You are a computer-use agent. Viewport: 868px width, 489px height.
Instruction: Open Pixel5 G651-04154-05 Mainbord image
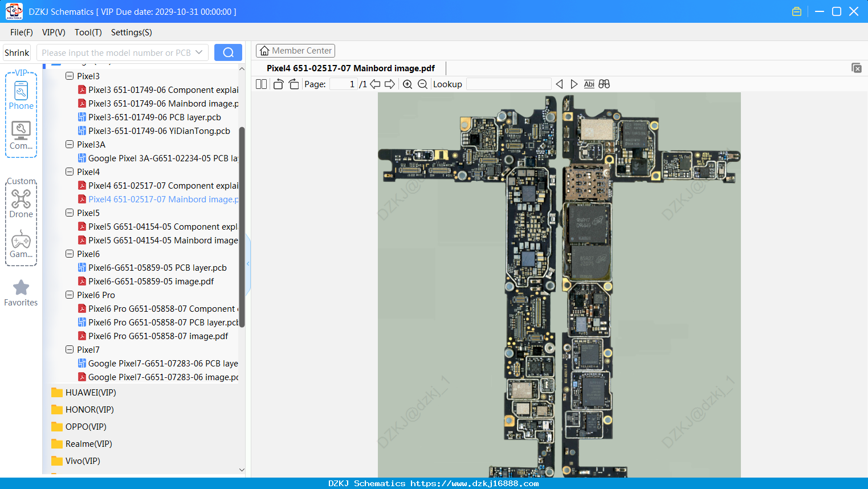pos(158,240)
